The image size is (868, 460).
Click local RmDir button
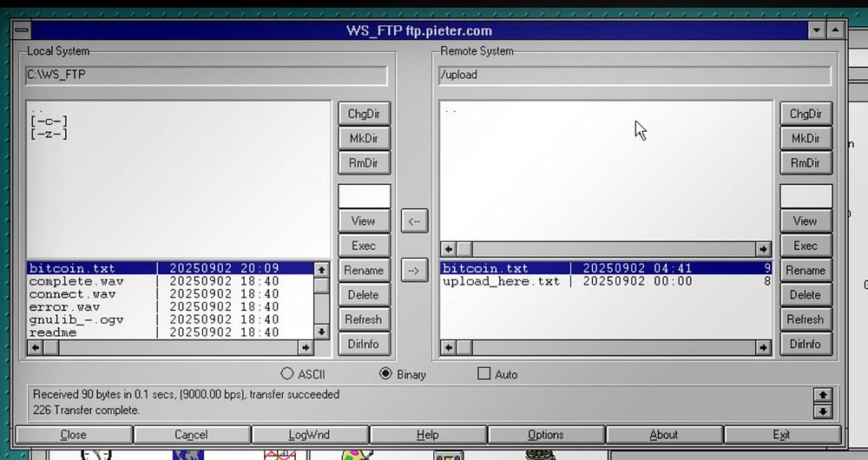pyautogui.click(x=364, y=163)
